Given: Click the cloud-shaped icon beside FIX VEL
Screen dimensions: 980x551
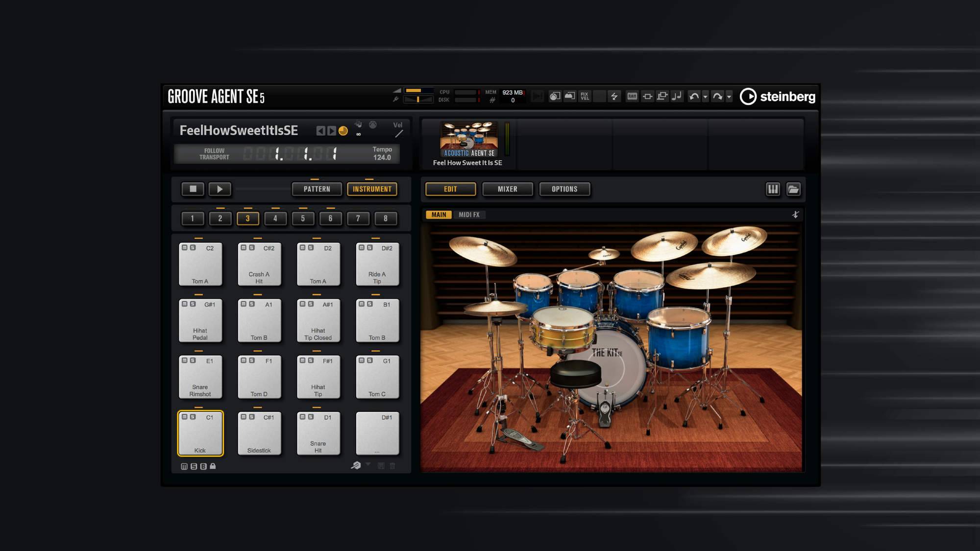Looking at the screenshot, I should [569, 96].
